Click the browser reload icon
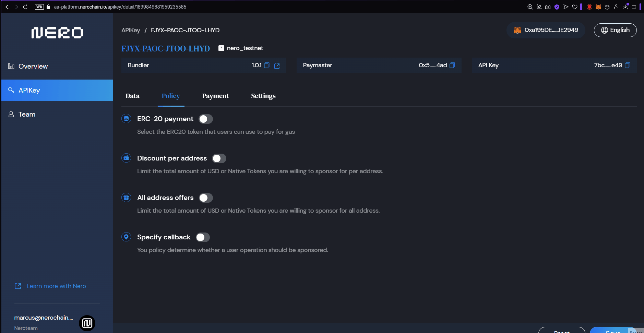The image size is (644, 333). tap(25, 7)
